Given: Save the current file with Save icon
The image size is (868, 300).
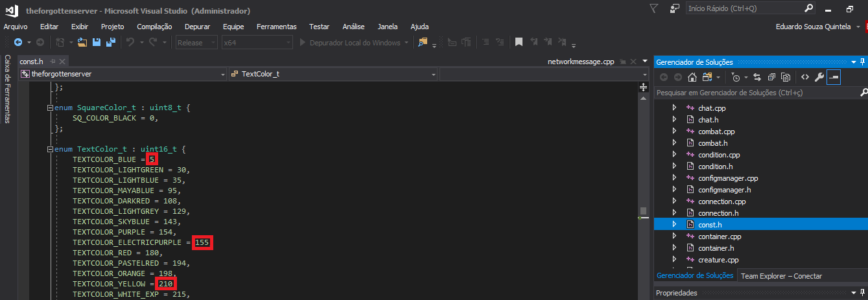Looking at the screenshot, I should click(x=96, y=42).
